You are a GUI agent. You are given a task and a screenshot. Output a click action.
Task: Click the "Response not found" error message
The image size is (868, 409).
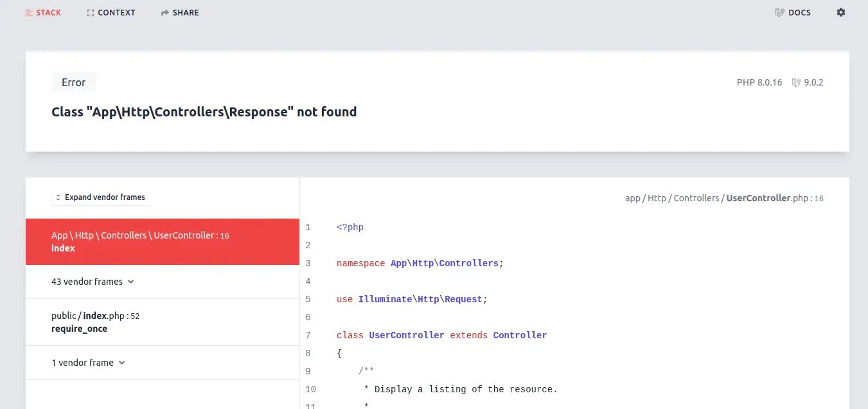point(204,112)
